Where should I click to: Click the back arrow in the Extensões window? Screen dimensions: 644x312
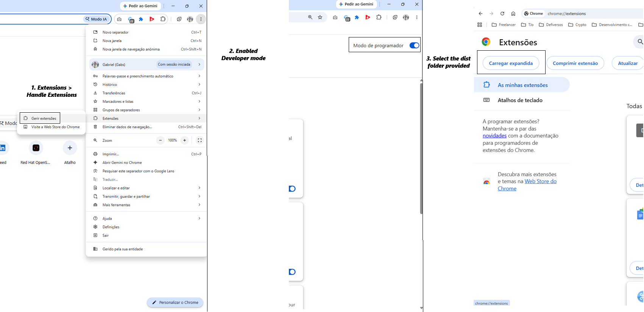(x=480, y=14)
